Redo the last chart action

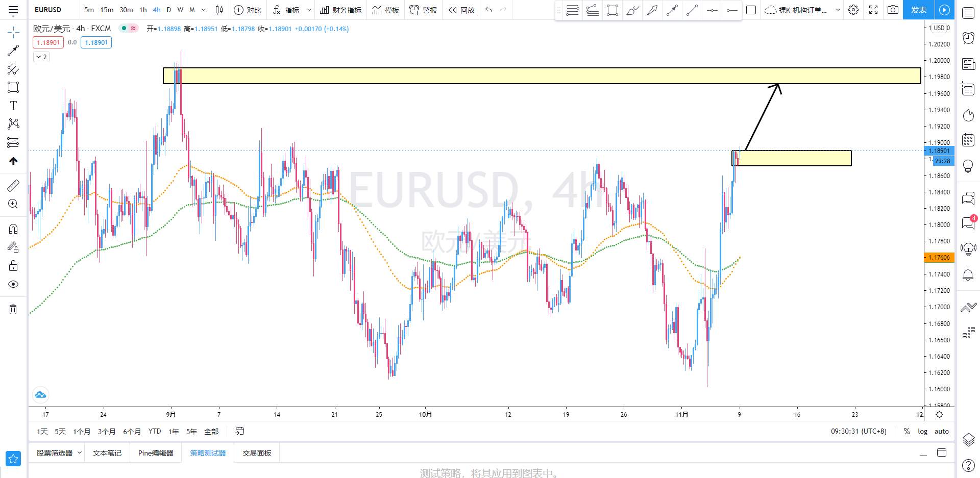503,10
